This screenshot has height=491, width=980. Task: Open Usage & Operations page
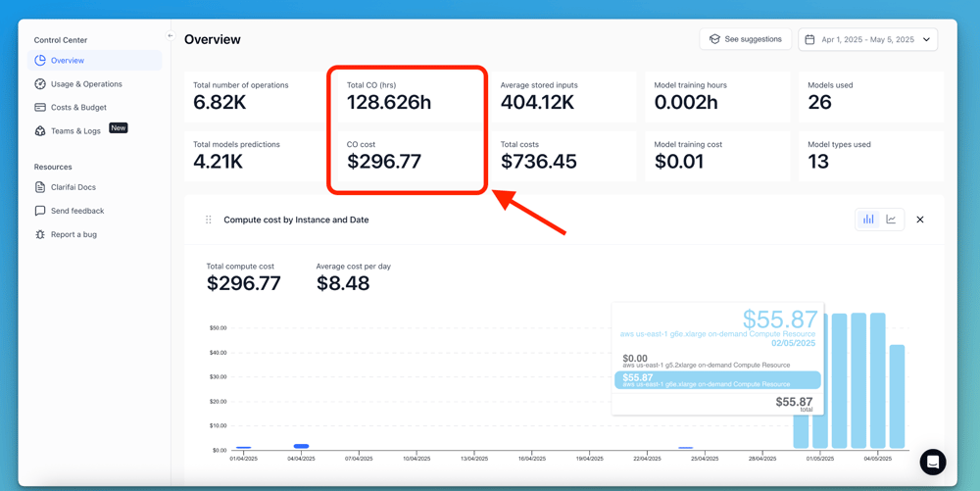coord(86,84)
